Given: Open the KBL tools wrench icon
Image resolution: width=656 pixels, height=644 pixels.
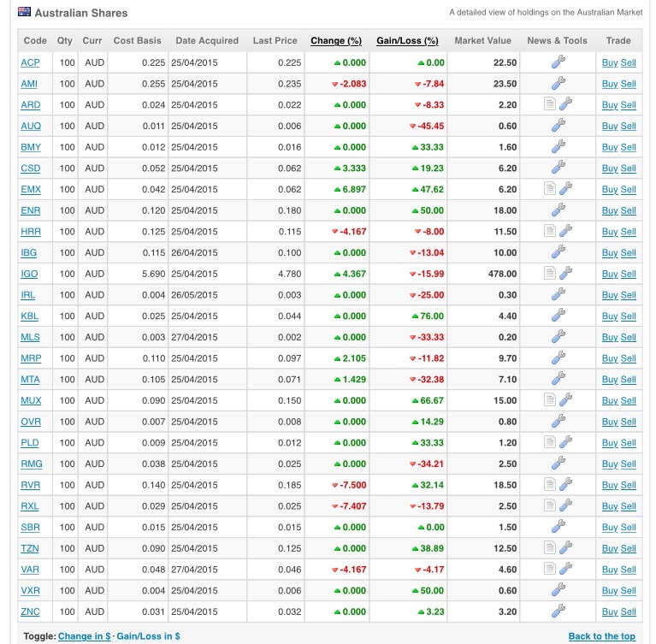Looking at the screenshot, I should click(558, 315).
